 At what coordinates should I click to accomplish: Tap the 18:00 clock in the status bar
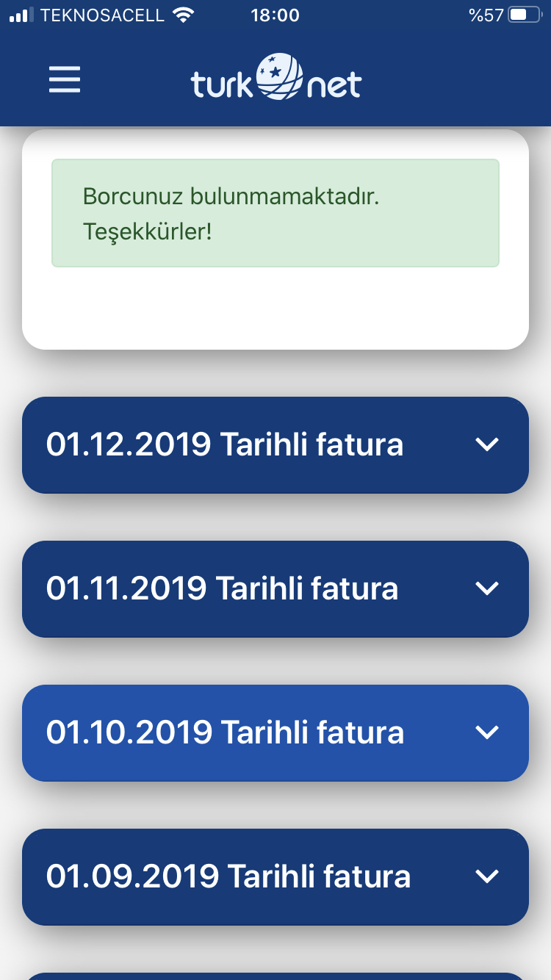[275, 15]
